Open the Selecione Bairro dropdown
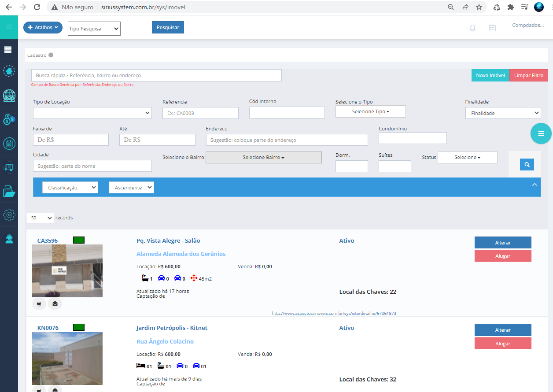553x392 pixels. (x=263, y=157)
